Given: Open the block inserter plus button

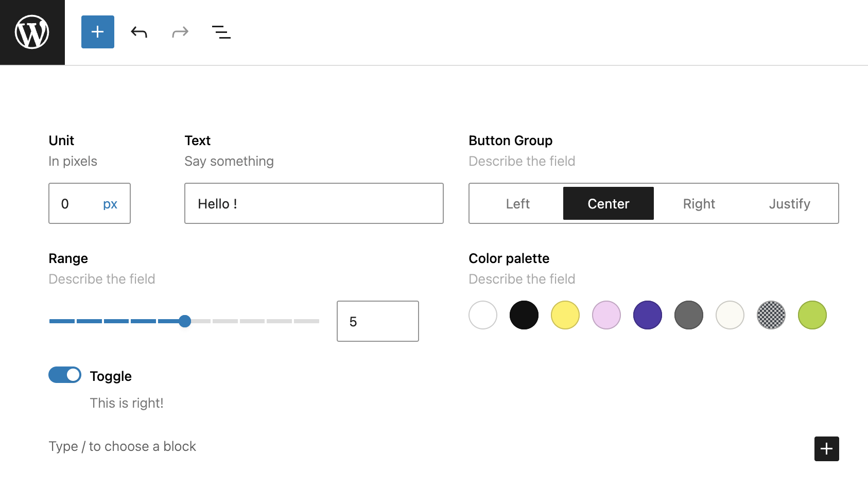Looking at the screenshot, I should 98,32.
